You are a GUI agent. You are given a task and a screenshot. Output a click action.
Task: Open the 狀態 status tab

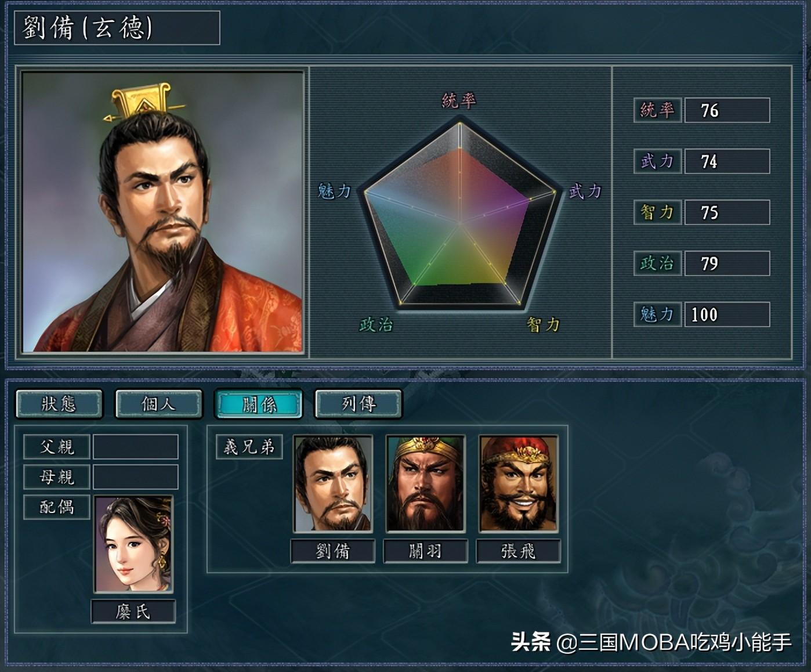coord(59,403)
